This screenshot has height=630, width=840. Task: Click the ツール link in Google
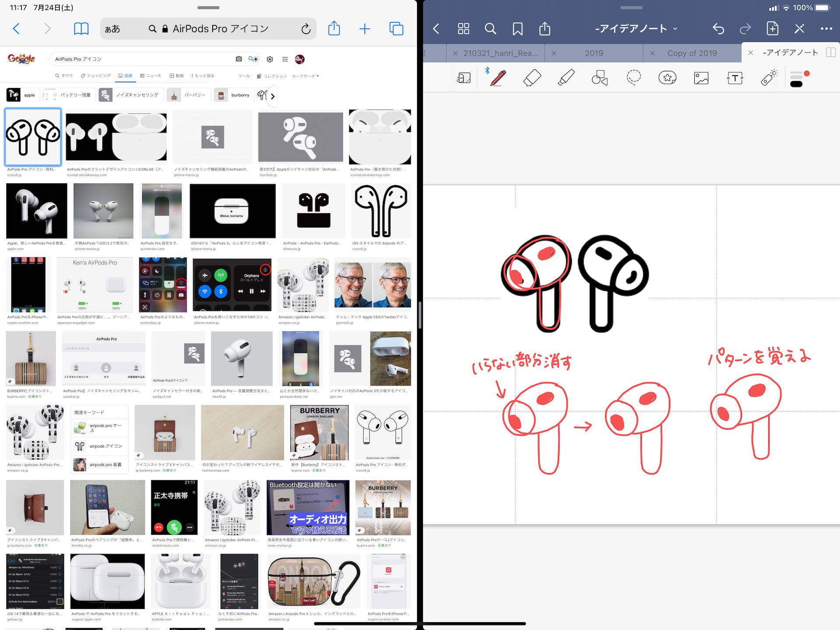point(244,76)
